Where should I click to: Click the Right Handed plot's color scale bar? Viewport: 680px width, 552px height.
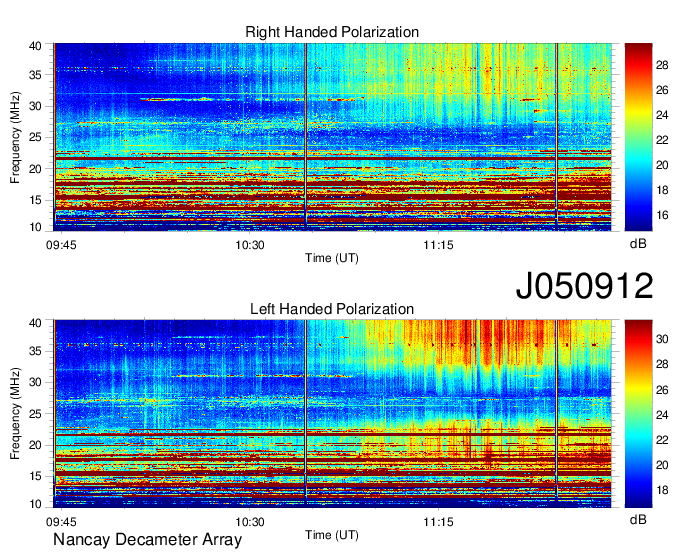pyautogui.click(x=638, y=137)
